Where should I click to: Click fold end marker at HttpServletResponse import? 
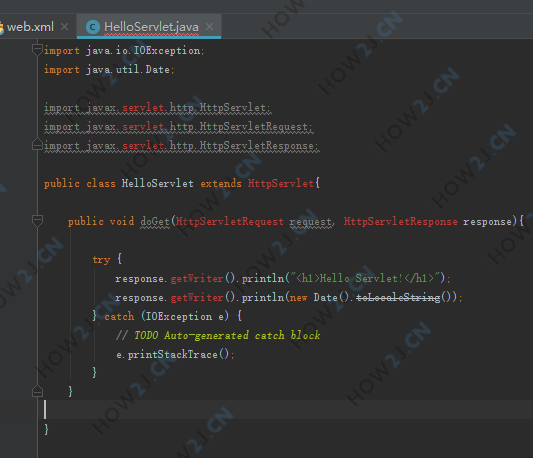[37, 145]
